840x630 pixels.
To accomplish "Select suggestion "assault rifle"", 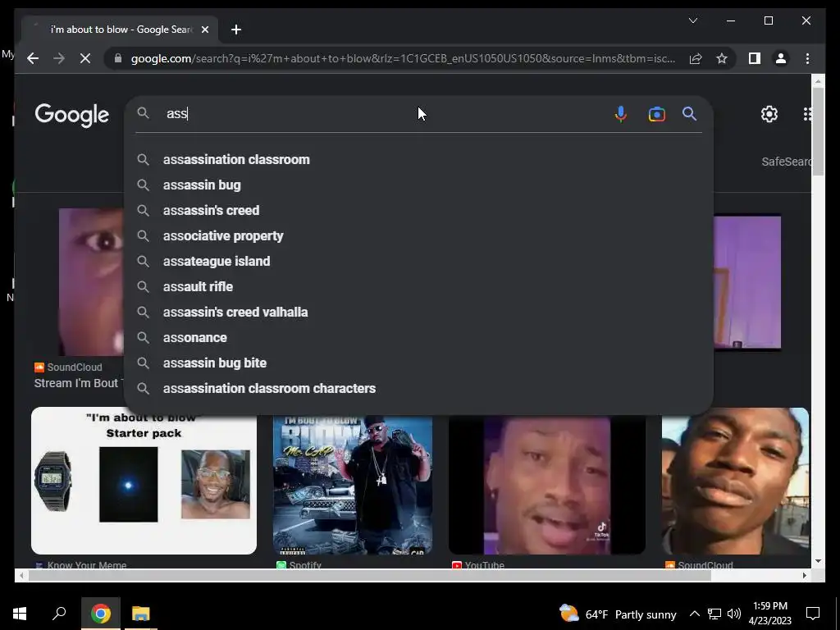I will pyautogui.click(x=418, y=286).
